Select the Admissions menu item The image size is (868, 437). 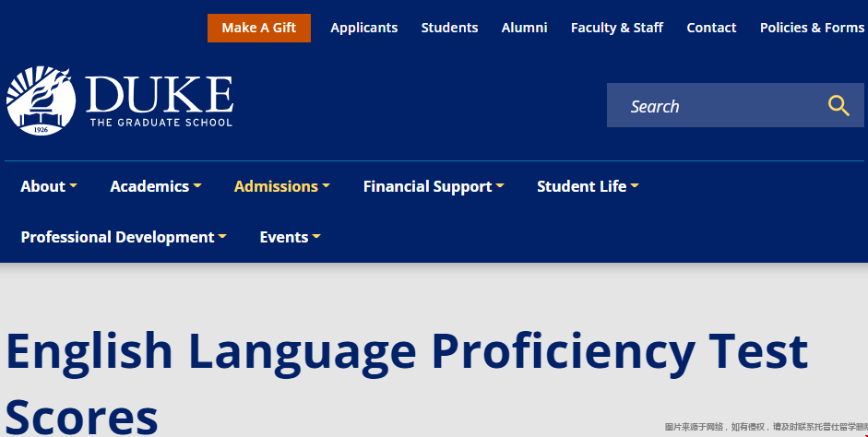coord(276,186)
